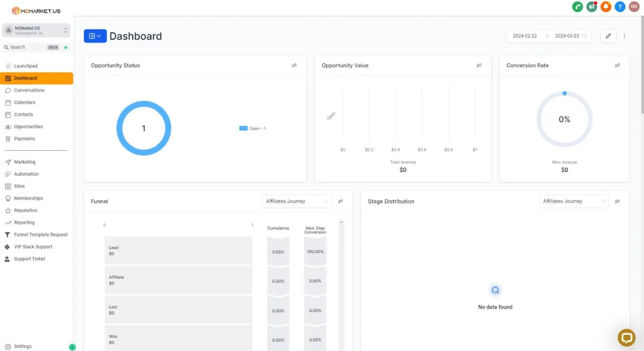This screenshot has height=351, width=644.
Task: Click Opportunity Status filter settings icon
Action: [x=294, y=65]
